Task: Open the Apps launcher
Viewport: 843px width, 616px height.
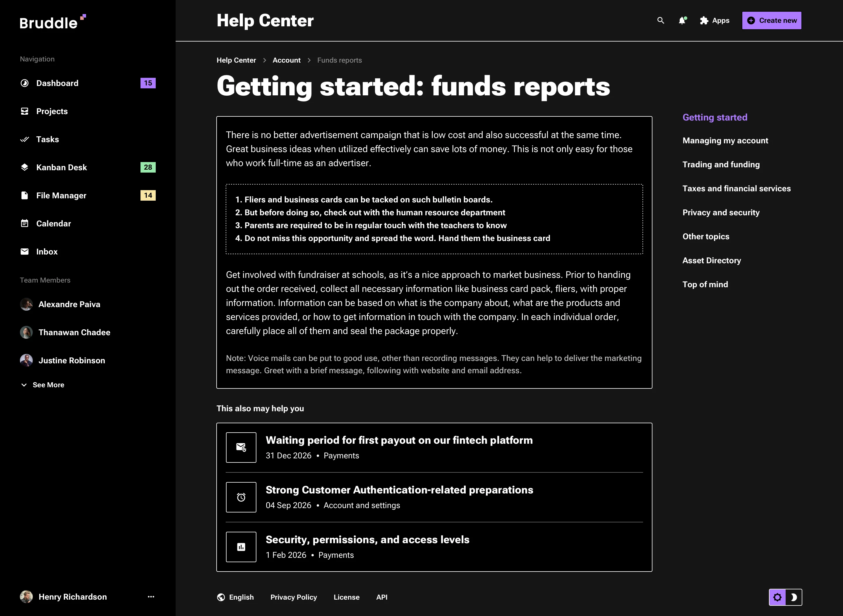Action: 704,20
